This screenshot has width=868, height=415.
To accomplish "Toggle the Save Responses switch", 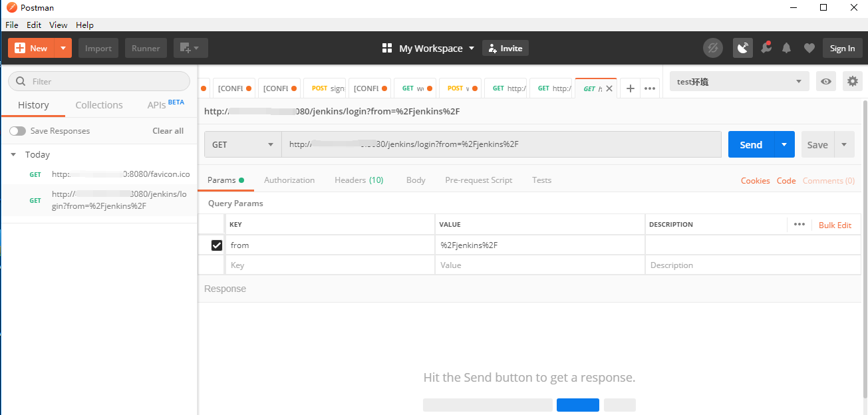I will (17, 131).
